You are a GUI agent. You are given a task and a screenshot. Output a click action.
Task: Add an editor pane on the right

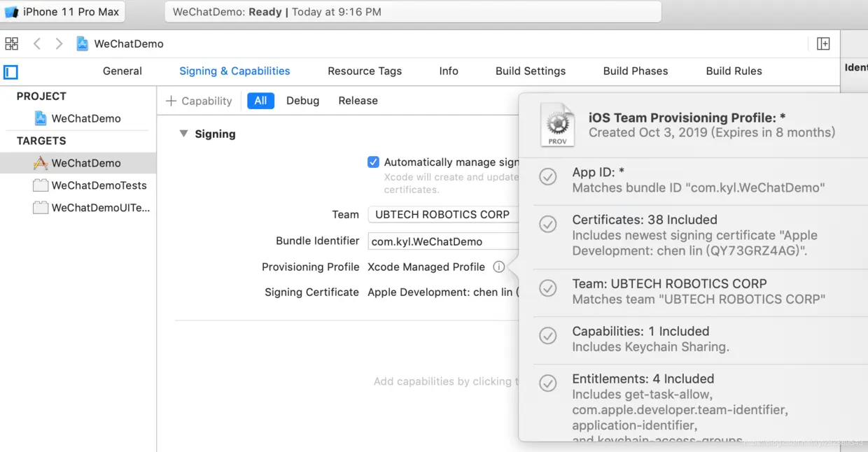click(823, 43)
